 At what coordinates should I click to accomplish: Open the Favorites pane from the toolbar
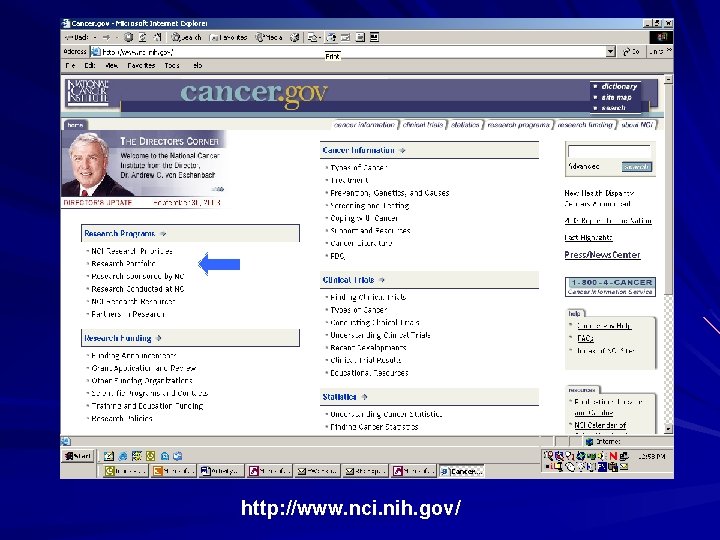(228, 38)
